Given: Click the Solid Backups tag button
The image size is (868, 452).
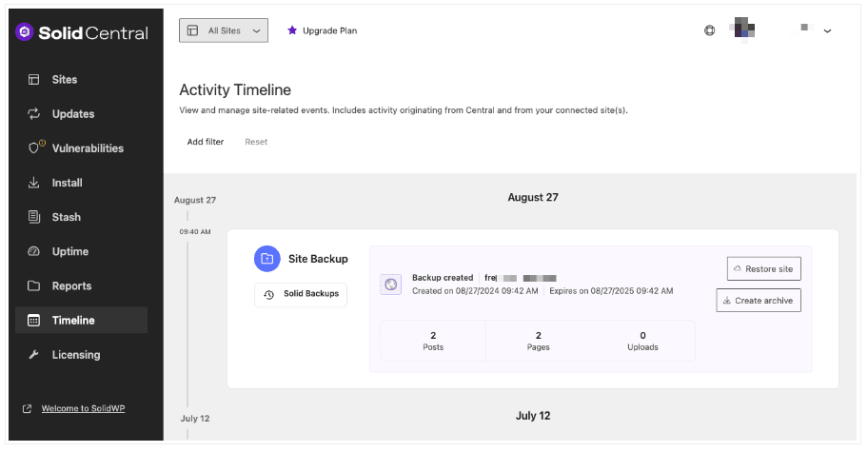Looking at the screenshot, I should click(301, 295).
